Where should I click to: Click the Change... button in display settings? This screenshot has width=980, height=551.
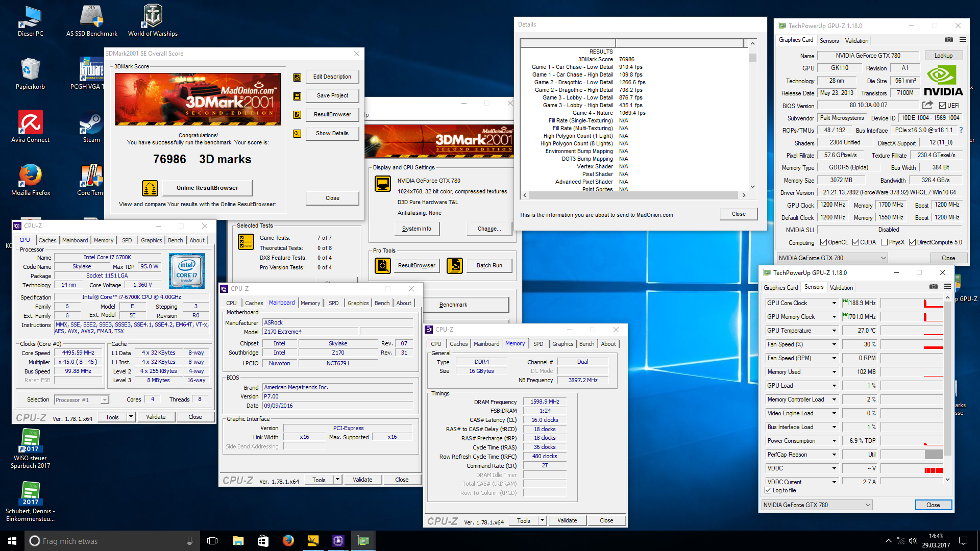point(489,229)
